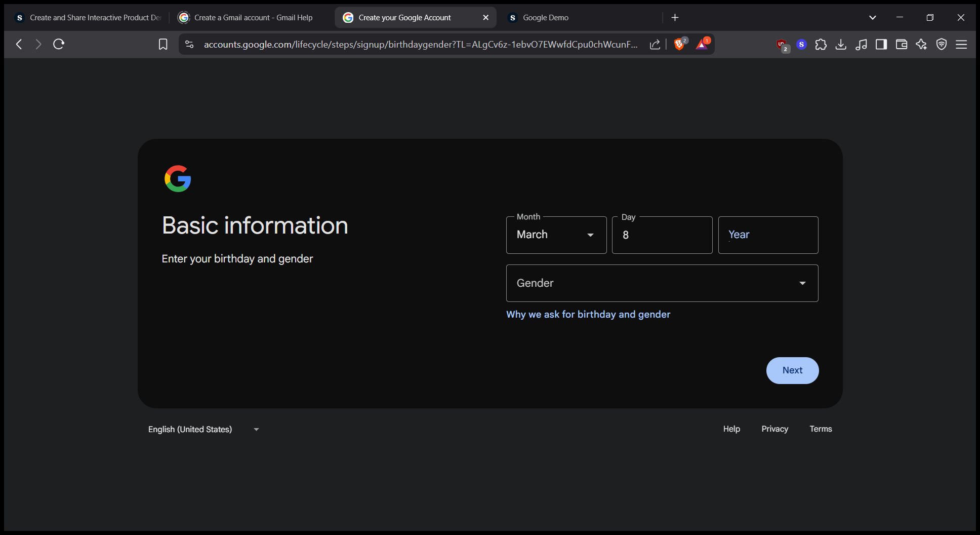980x535 pixels.
Task: Click the share page icon
Action: pos(655,45)
